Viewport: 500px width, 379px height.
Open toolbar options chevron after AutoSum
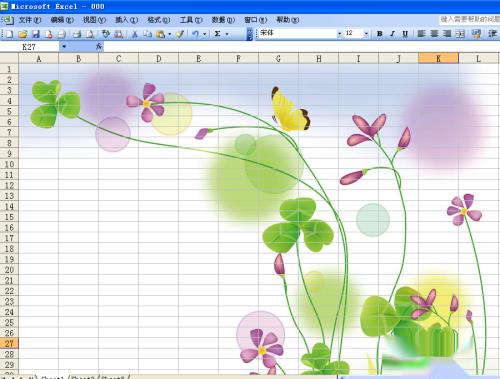(249, 34)
